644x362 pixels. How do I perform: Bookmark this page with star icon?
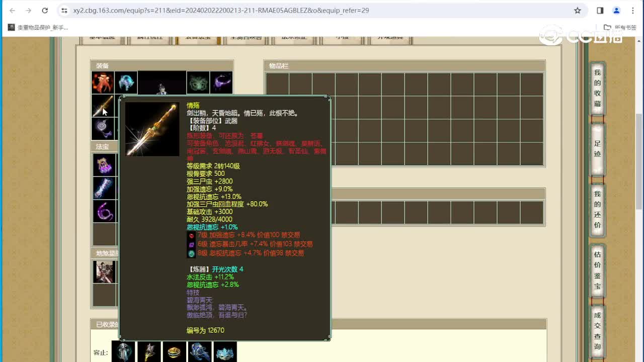click(x=578, y=10)
